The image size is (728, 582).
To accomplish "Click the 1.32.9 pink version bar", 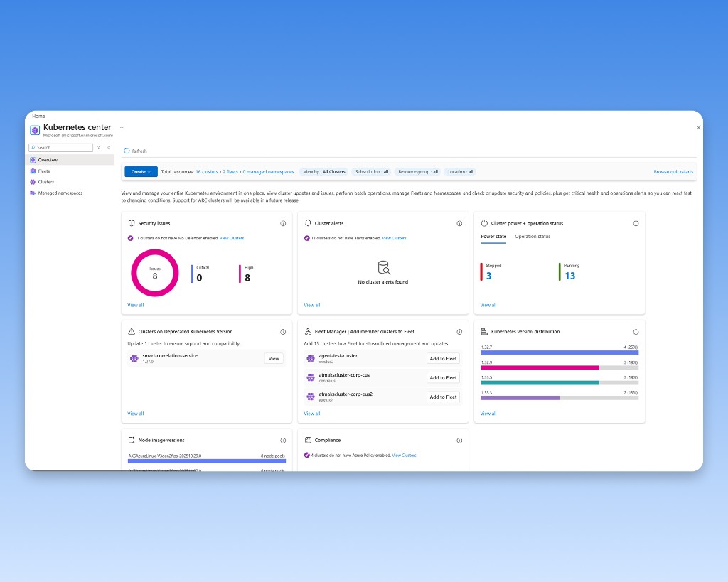I will click(x=540, y=367).
